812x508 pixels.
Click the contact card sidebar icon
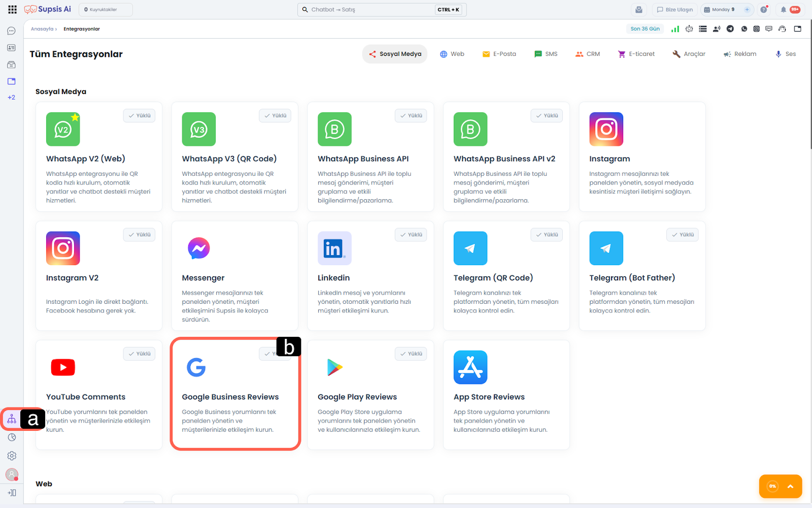pos(11,48)
